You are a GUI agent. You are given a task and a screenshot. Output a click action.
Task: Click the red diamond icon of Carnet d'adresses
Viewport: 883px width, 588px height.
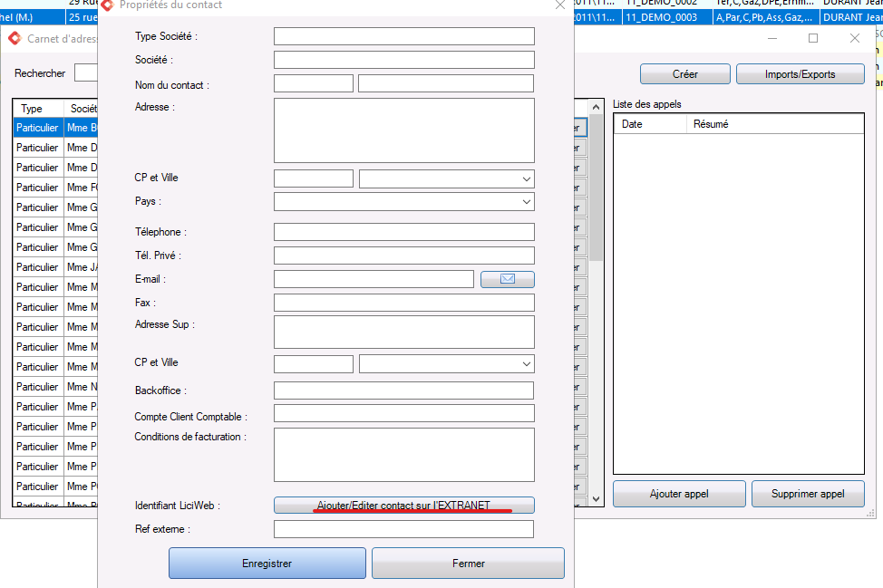coord(15,38)
